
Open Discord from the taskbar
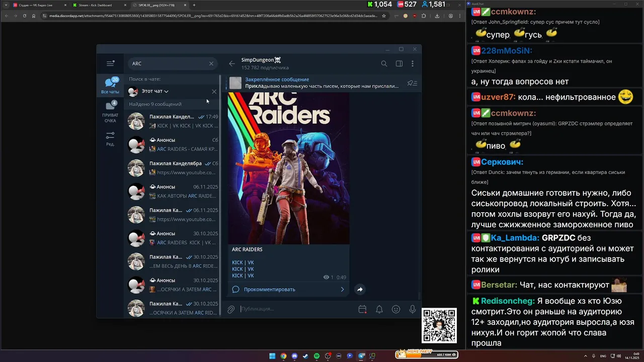(x=295, y=356)
